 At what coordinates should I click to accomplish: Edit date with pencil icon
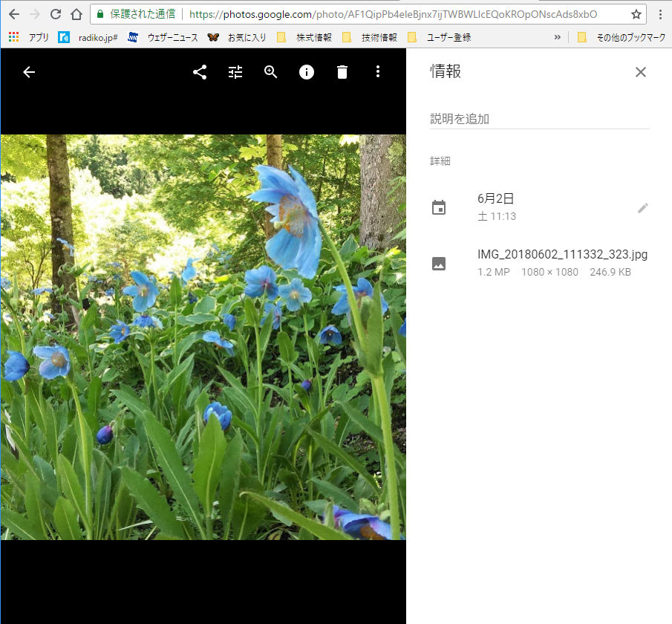point(643,208)
